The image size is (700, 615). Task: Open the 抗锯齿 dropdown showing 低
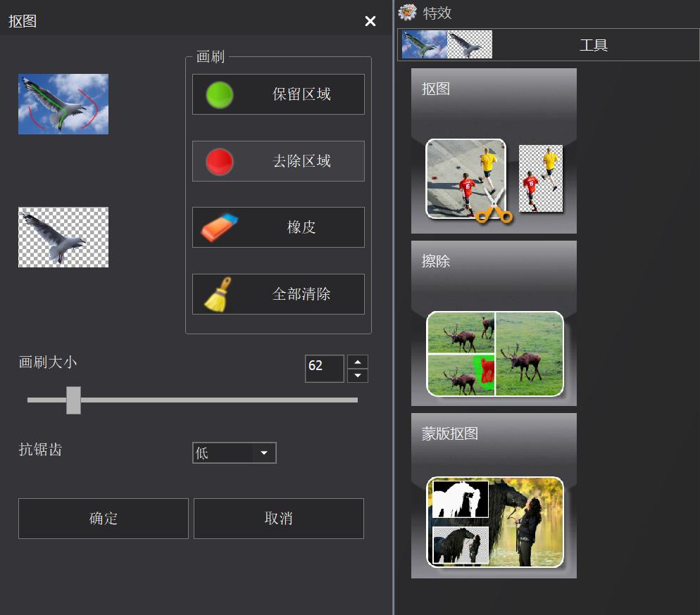click(235, 452)
